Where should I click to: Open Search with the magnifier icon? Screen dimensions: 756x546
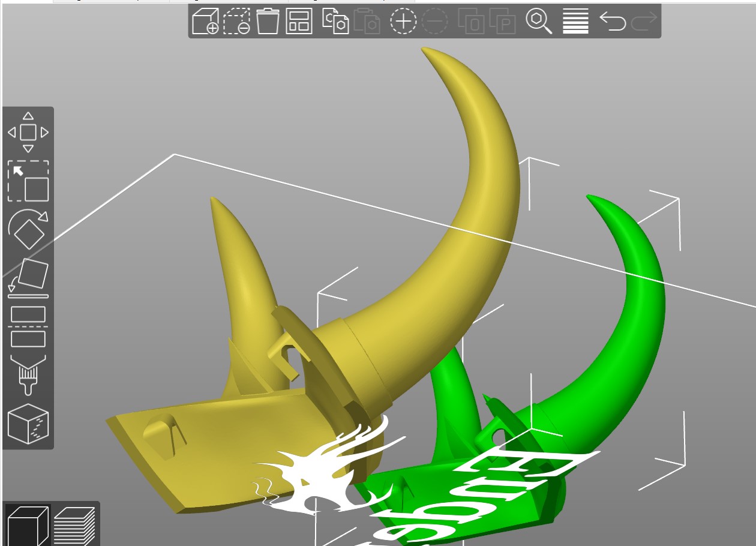[539, 22]
